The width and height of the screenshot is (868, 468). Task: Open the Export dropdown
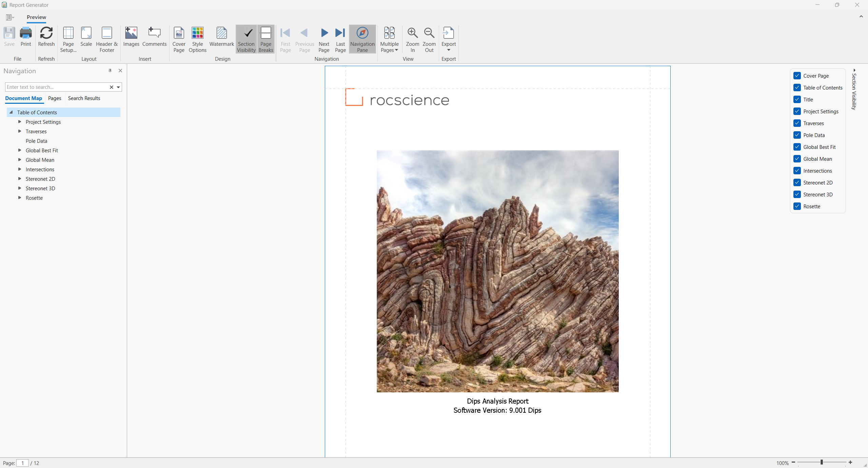449,50
